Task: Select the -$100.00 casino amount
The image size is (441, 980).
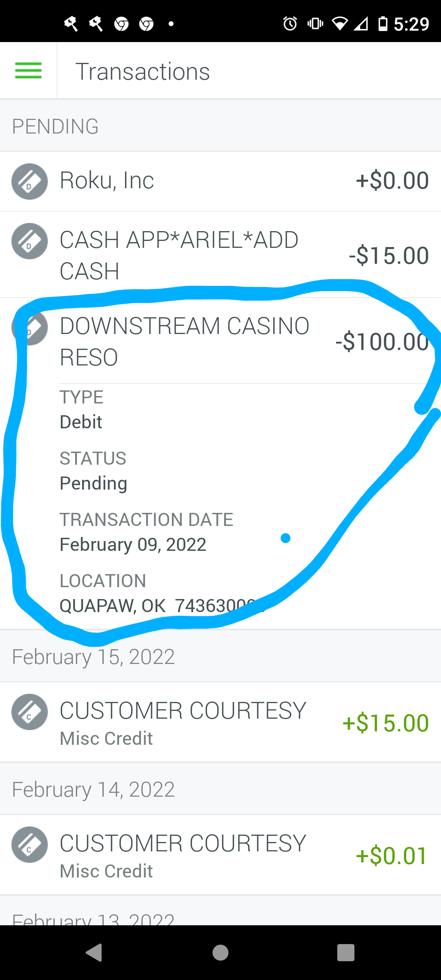Action: coord(382,342)
